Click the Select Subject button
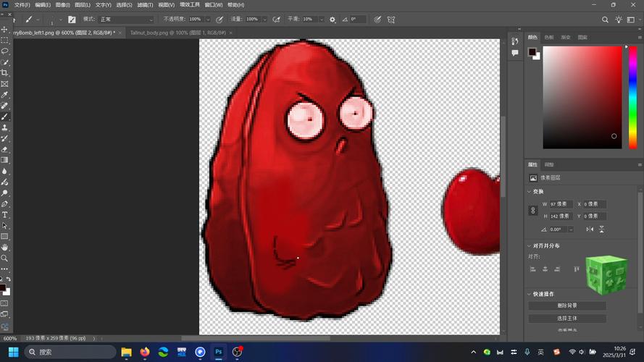 point(567,319)
